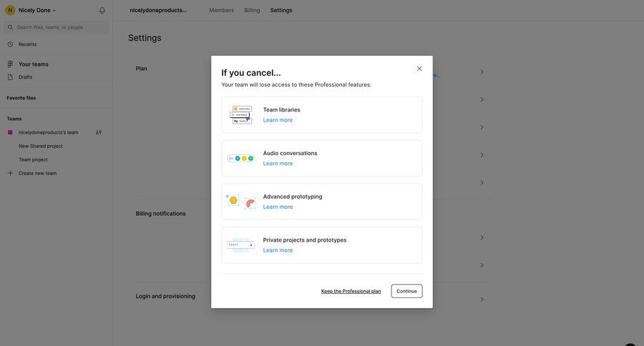Open New Shared project
The width and height of the screenshot is (644, 346).
pyautogui.click(x=41, y=146)
